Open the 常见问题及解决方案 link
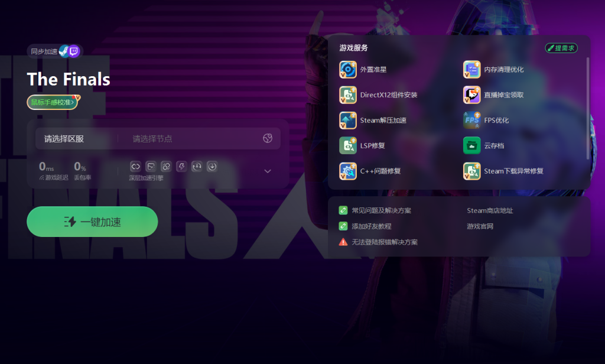 [381, 210]
